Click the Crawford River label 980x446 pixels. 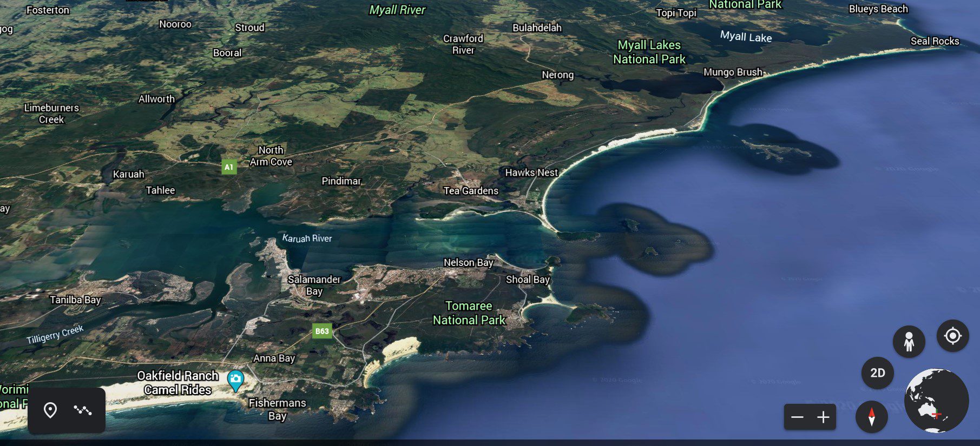tap(463, 44)
